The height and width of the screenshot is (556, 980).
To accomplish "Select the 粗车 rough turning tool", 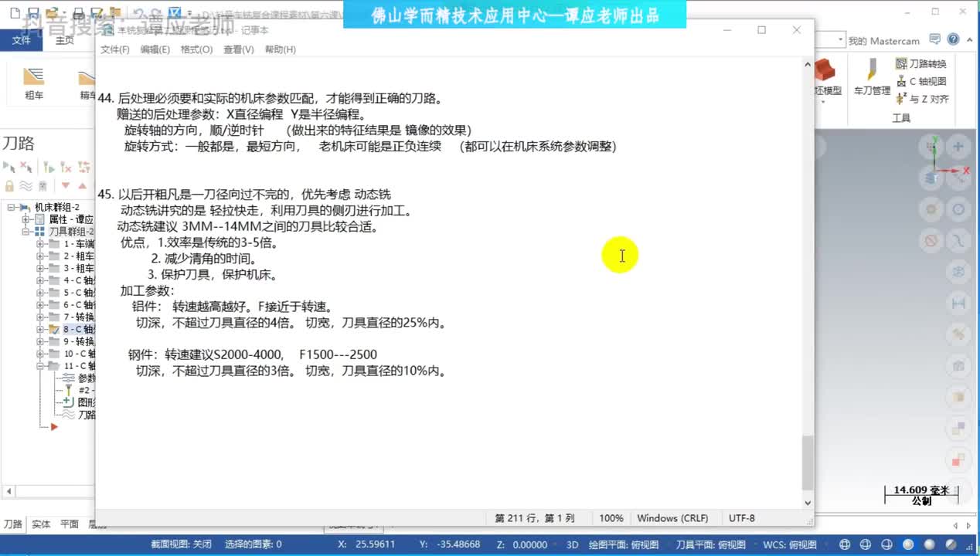I will tap(34, 83).
